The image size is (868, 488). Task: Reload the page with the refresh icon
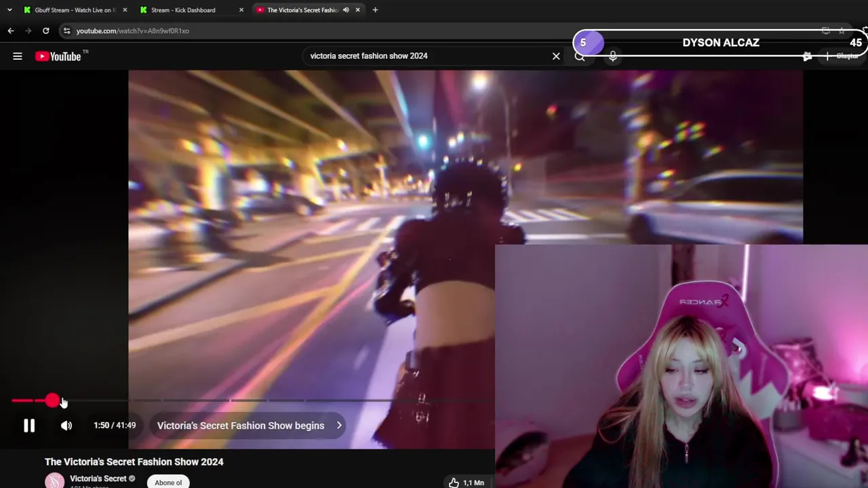(x=45, y=30)
